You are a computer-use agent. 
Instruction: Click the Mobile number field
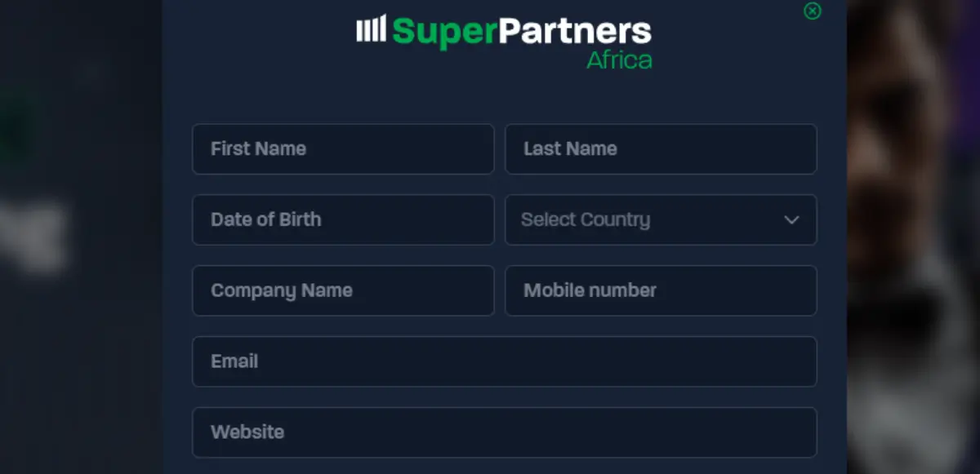coord(661,290)
